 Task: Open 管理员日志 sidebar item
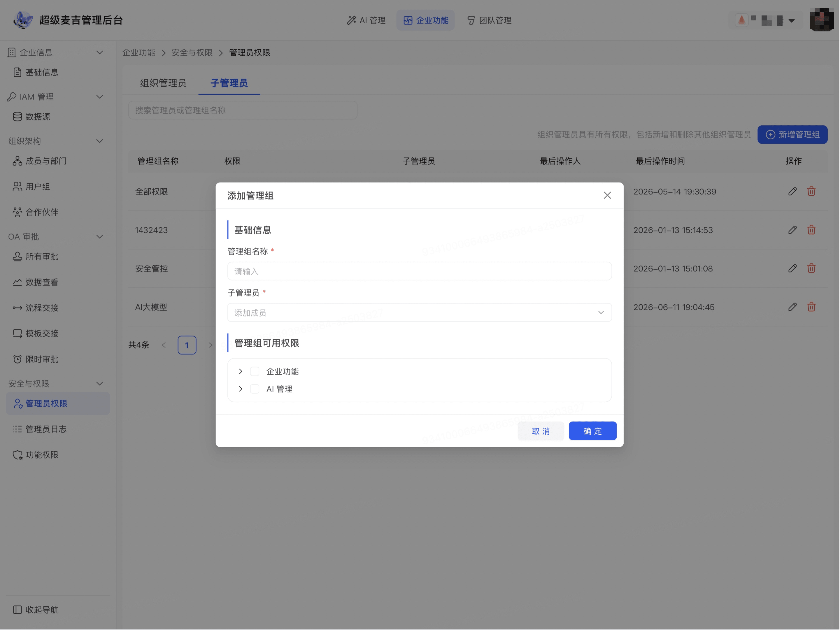pos(58,429)
